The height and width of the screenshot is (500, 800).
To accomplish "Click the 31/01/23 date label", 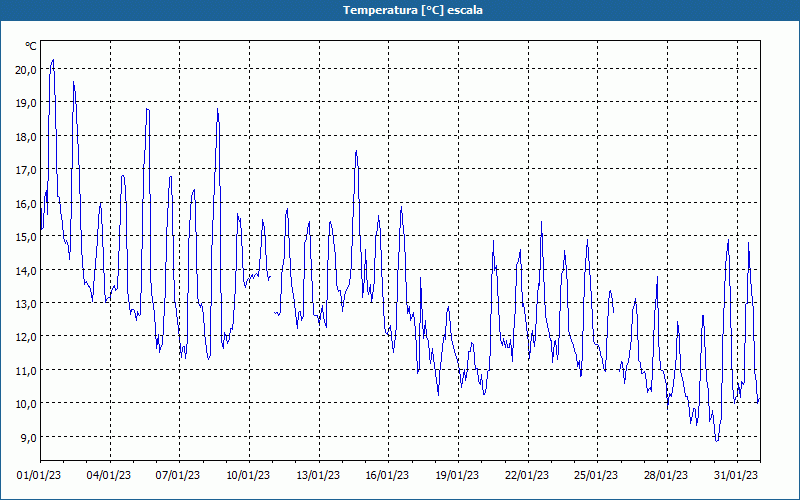I will click(x=736, y=476).
